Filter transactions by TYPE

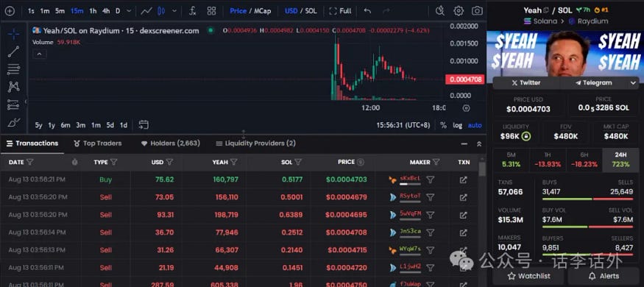pos(114,162)
